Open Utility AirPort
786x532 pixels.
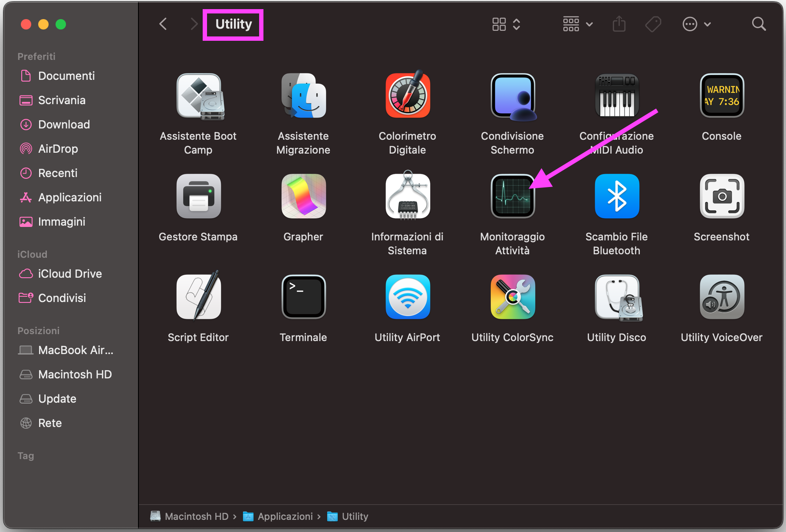click(408, 297)
